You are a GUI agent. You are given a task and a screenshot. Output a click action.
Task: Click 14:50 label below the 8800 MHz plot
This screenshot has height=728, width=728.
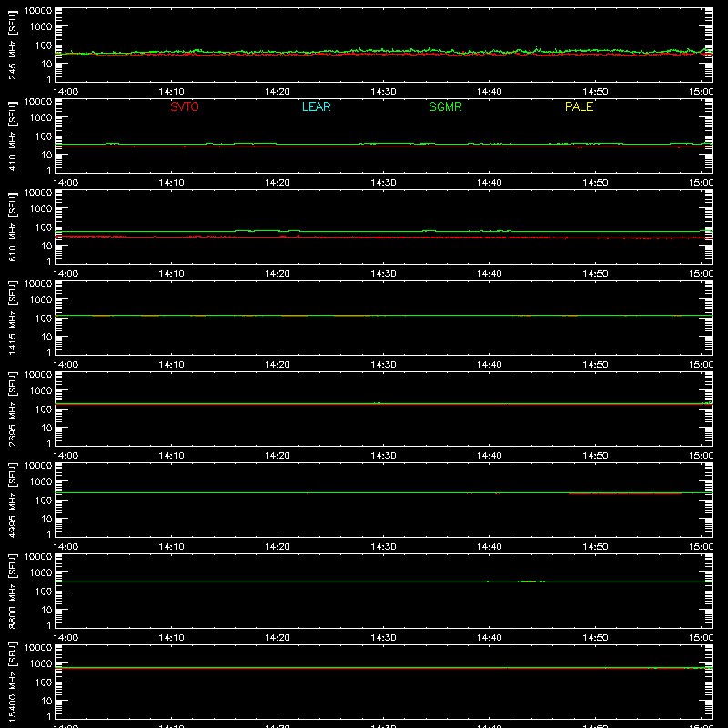coord(595,638)
